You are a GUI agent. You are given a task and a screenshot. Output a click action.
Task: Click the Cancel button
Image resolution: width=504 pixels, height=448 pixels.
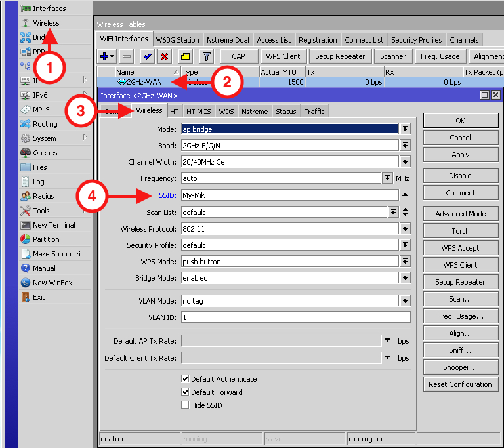click(x=461, y=138)
